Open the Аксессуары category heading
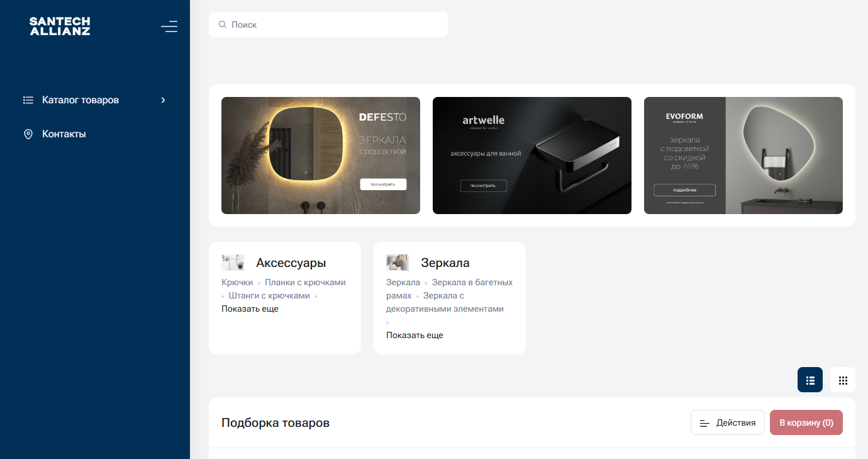The image size is (868, 459). [291, 263]
